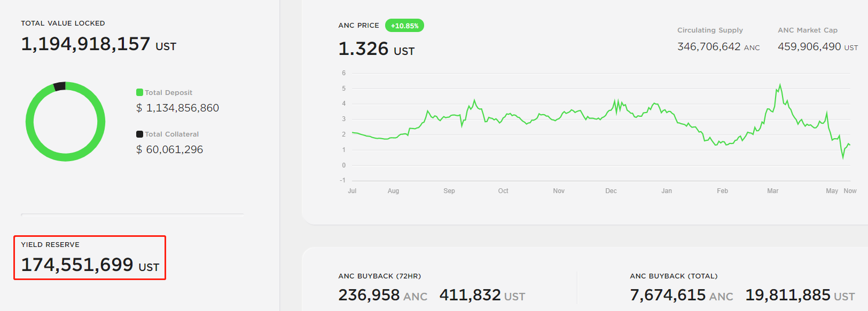Click the green Total Deposit legend square
The image size is (868, 311).
139,92
